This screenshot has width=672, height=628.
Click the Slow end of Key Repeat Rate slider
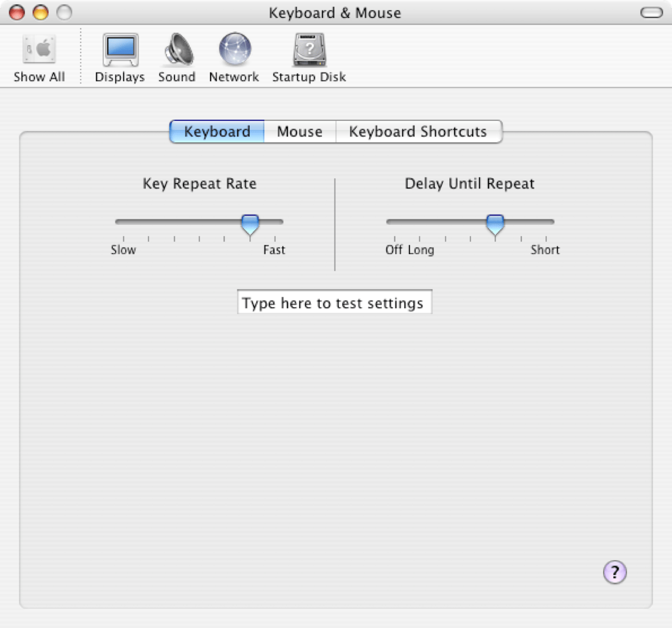coord(123,250)
